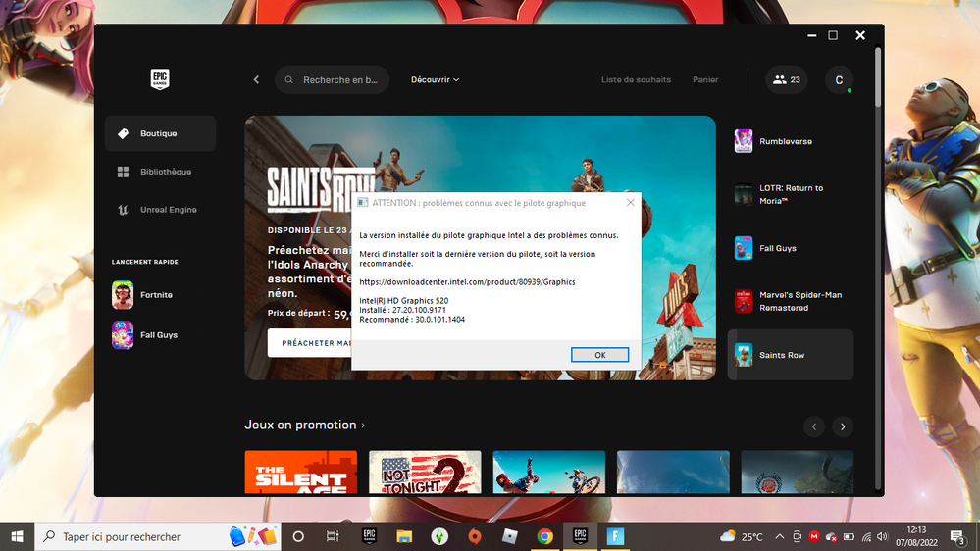Open Roblox from the taskbar

[x=510, y=536]
